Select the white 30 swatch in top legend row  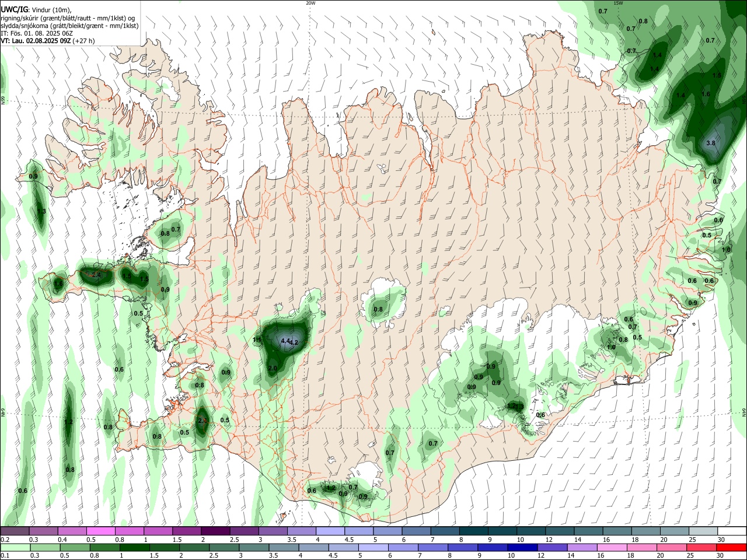coord(732,531)
